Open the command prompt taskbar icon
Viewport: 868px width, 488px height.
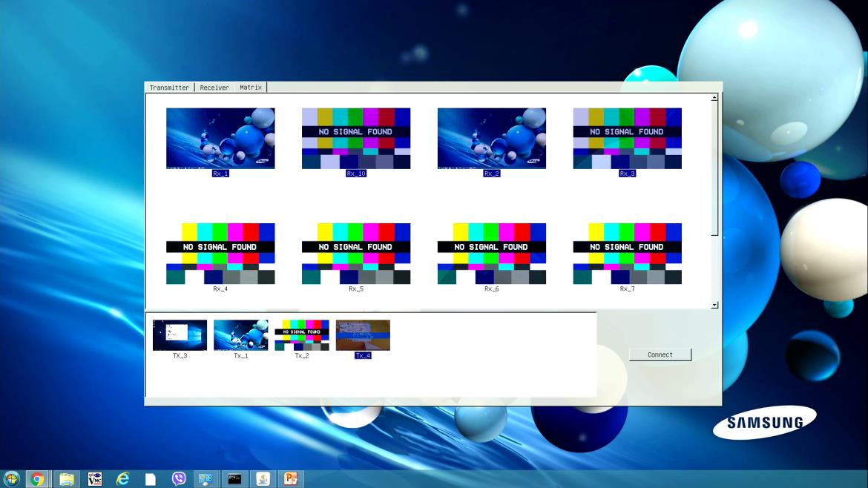click(234, 479)
